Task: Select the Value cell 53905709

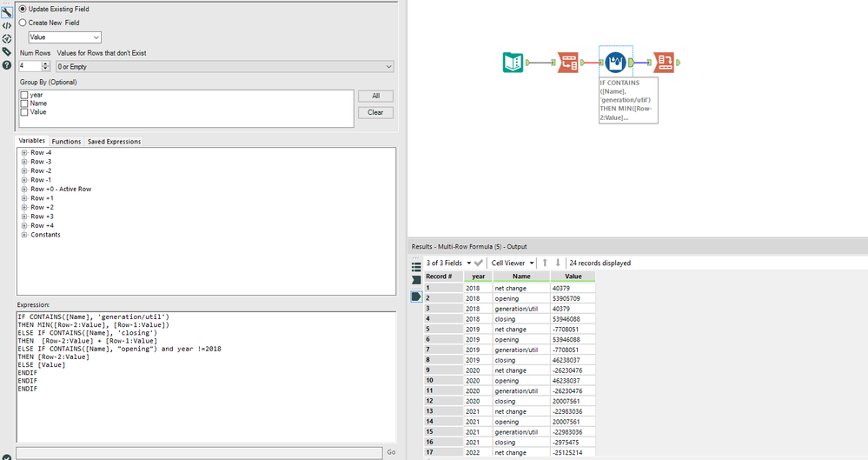Action: click(x=573, y=299)
